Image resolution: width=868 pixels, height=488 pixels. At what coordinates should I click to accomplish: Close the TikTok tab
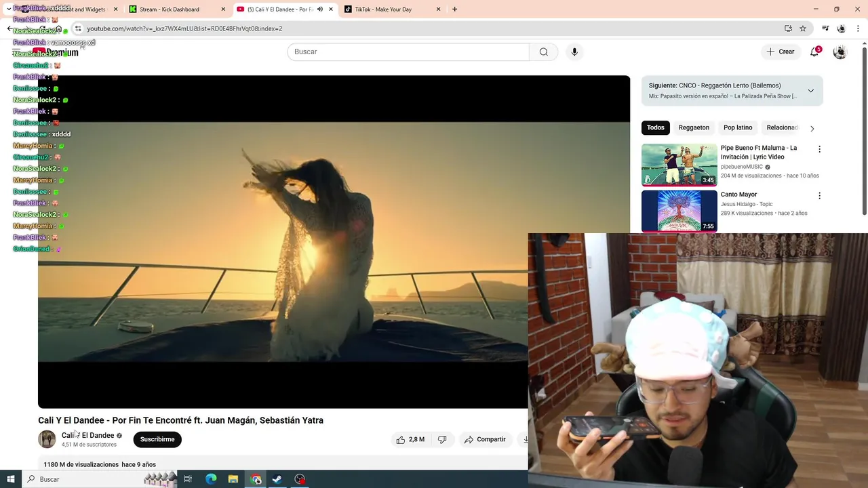coord(438,9)
